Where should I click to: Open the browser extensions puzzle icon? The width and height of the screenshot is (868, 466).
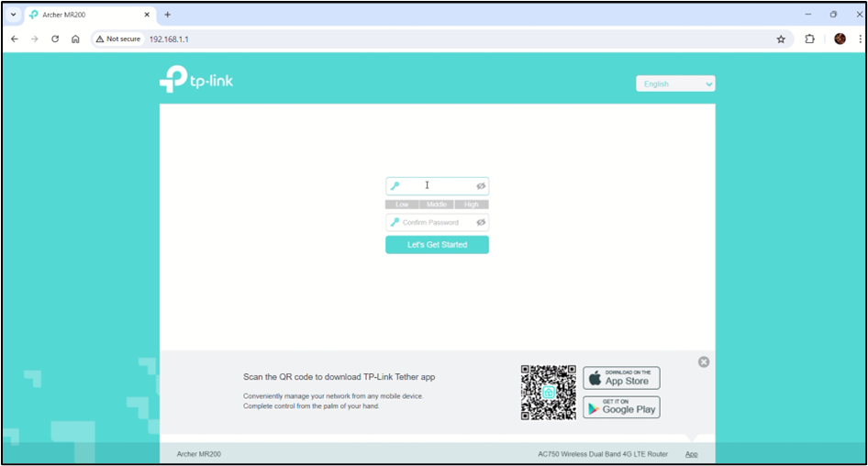[809, 39]
